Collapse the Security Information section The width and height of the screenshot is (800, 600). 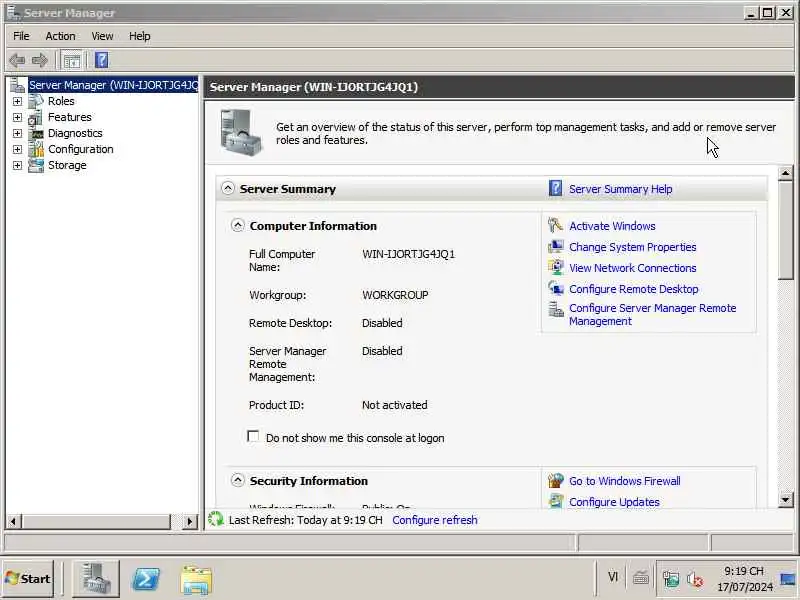coord(237,480)
